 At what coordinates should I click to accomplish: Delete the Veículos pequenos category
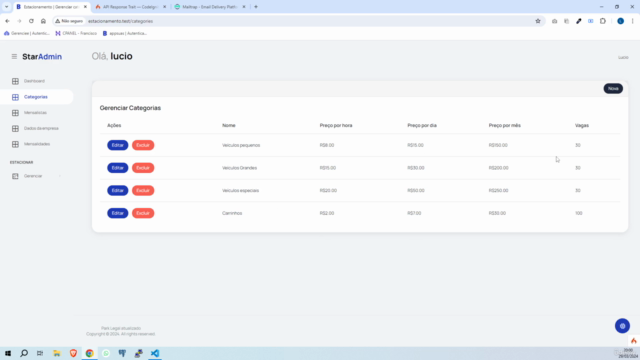(143, 145)
